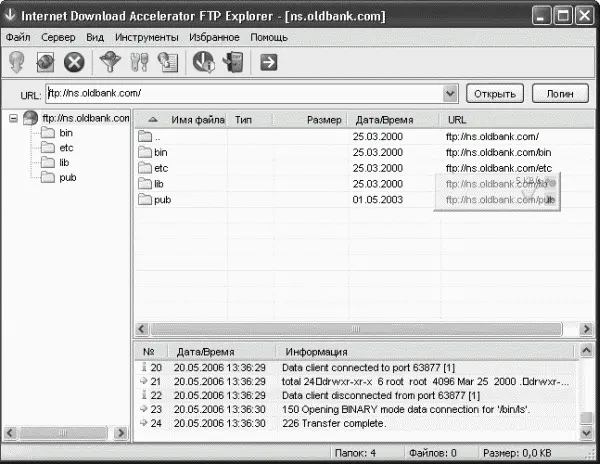
Task: Open the URL history dropdown arrow
Action: tap(450, 93)
